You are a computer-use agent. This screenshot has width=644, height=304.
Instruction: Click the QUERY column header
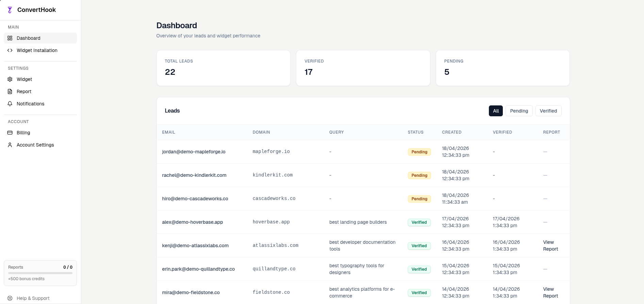(336, 132)
